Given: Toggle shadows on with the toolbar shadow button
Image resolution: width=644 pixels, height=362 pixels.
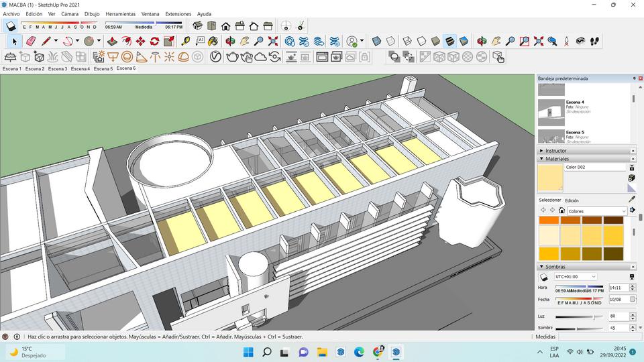Looking at the screenshot, I should click(11, 26).
